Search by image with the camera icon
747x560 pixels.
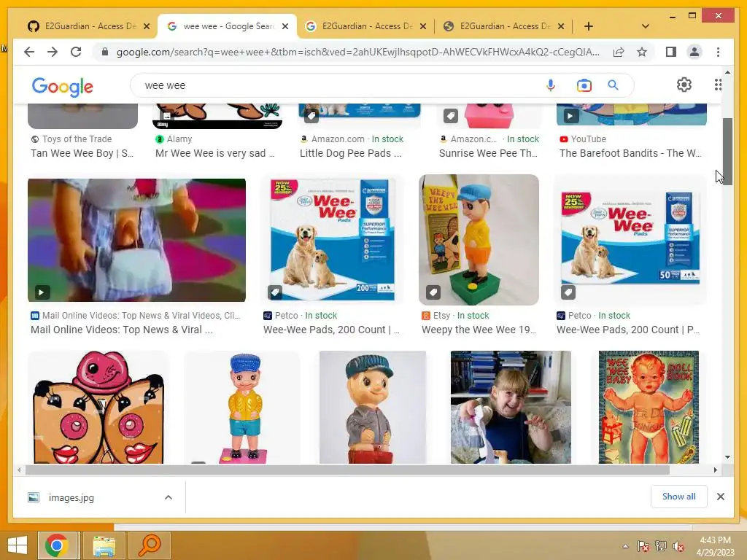(584, 85)
